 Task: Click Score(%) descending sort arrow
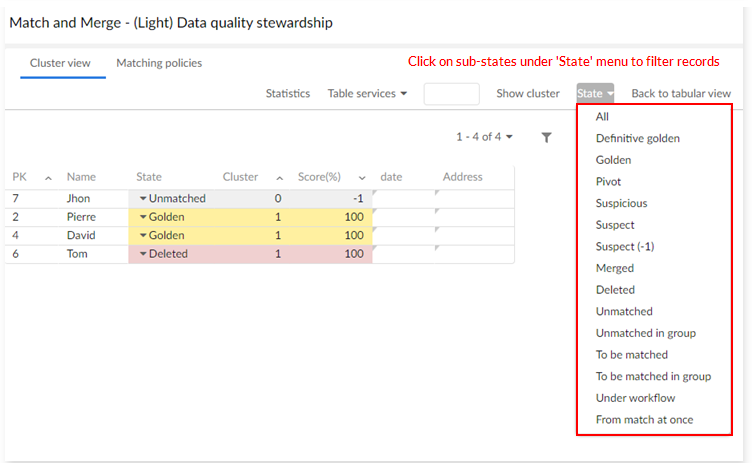(362, 178)
